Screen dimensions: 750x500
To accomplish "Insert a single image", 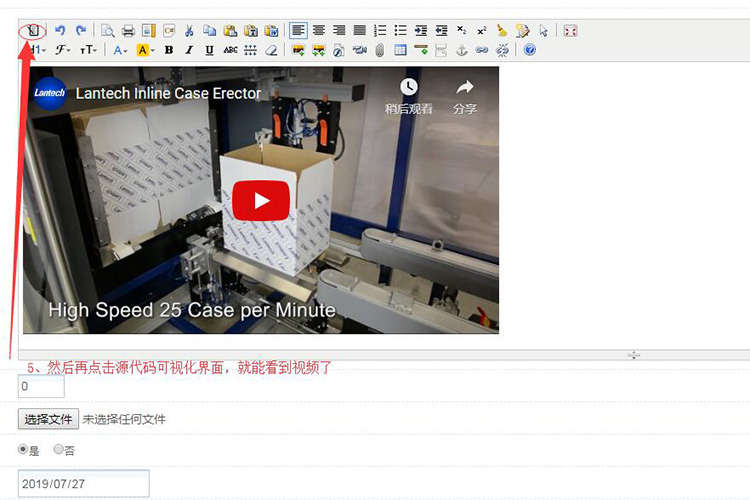I will pos(298,50).
